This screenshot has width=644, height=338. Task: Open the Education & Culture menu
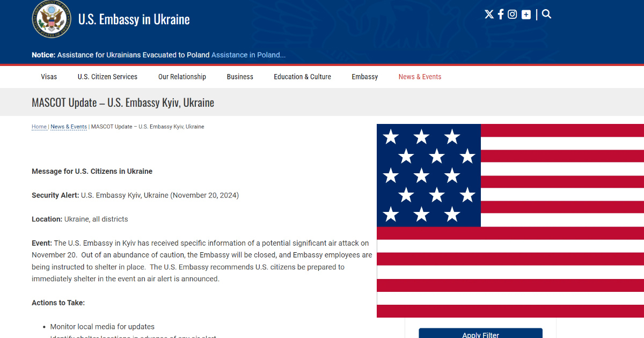tap(302, 77)
